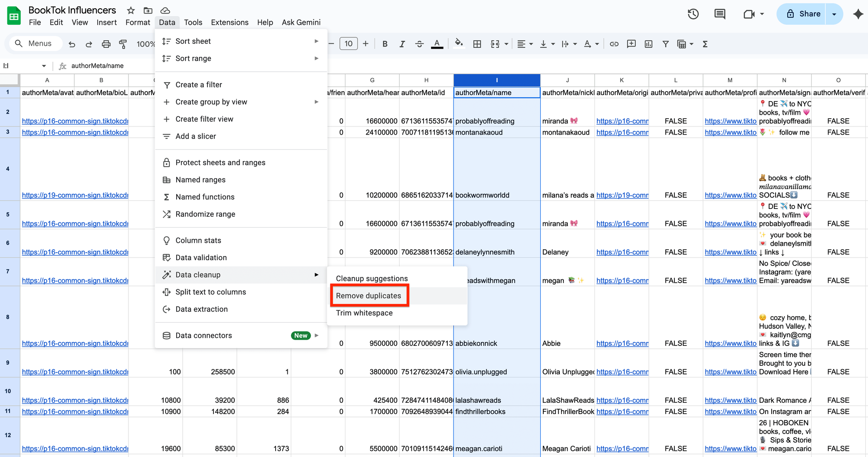This screenshot has height=457, width=868.
Task: Select the Remove duplicates menu option
Action: [369, 295]
